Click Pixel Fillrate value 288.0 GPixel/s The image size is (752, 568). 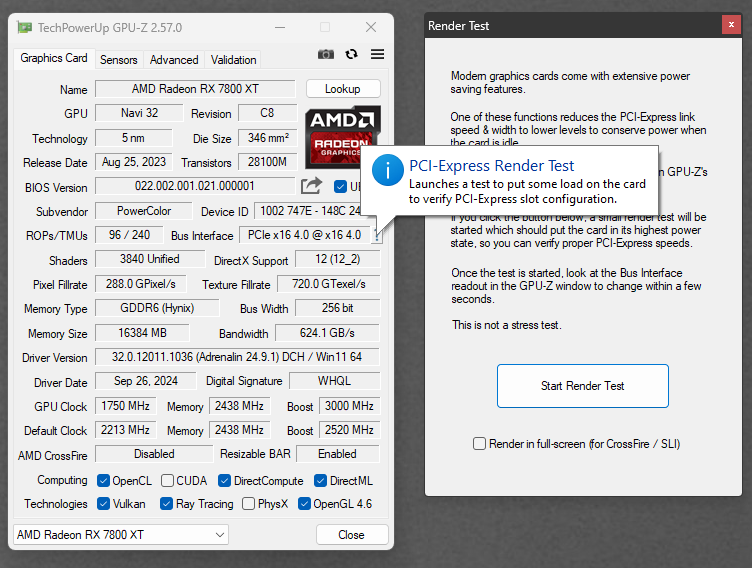pyautogui.click(x=141, y=284)
